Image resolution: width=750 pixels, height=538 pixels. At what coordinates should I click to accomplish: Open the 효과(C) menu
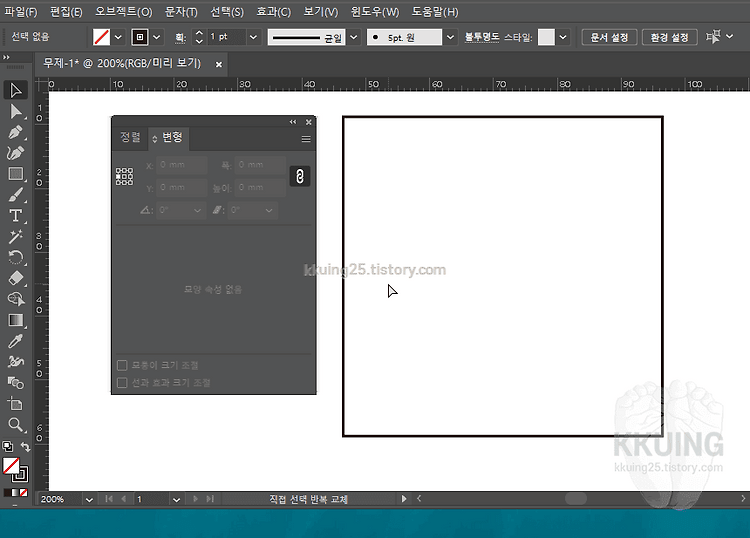273,11
